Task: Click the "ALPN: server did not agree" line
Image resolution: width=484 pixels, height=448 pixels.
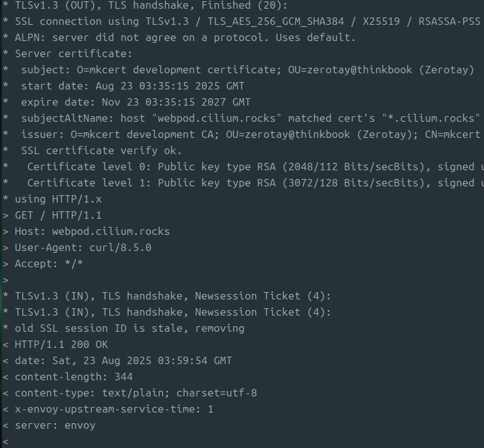Action: [x=185, y=37]
